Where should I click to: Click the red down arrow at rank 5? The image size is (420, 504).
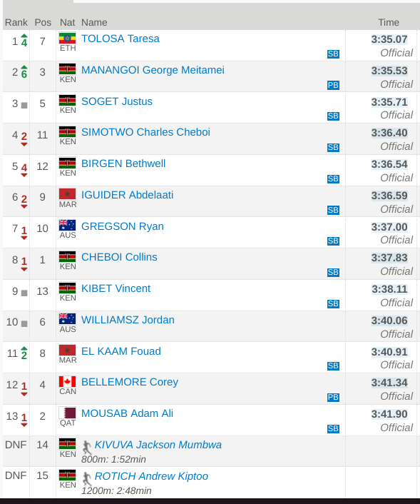24,175
